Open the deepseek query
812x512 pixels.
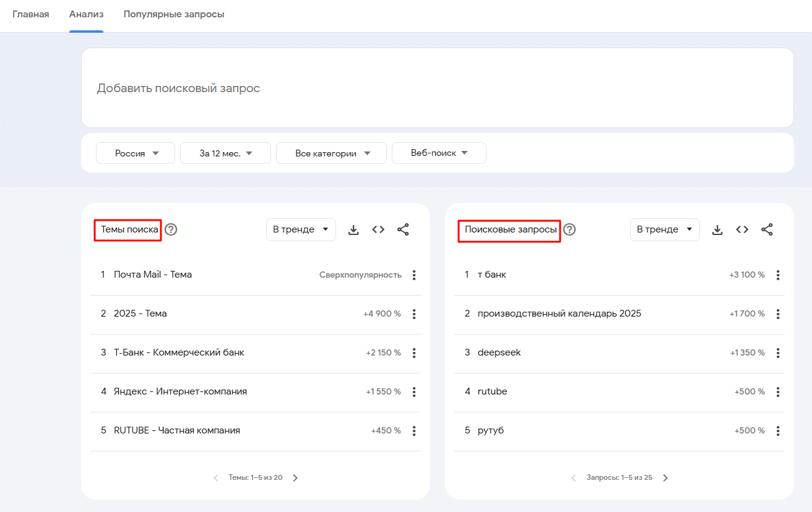pyautogui.click(x=499, y=353)
